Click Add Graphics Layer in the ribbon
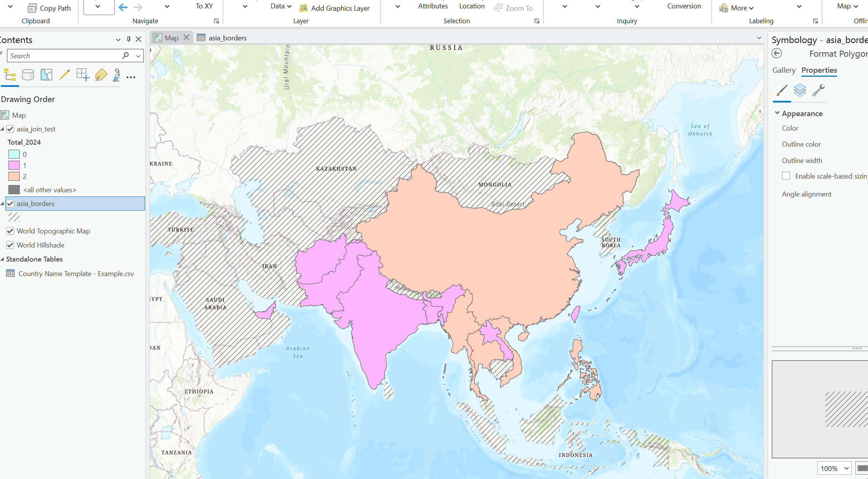 334,8
